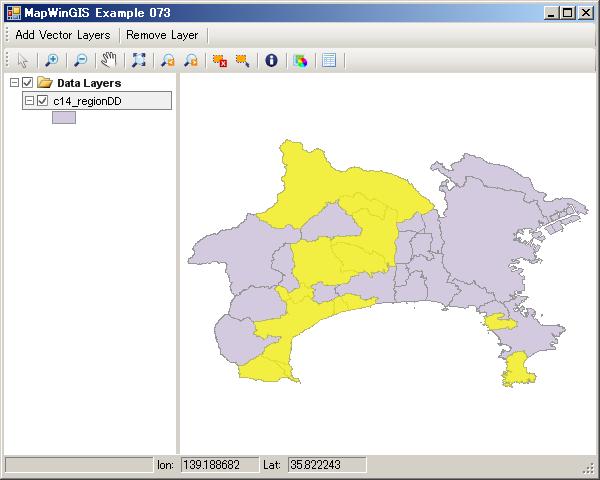Image resolution: width=600 pixels, height=480 pixels.
Task: Select the Pan hand tool
Action: point(109,60)
